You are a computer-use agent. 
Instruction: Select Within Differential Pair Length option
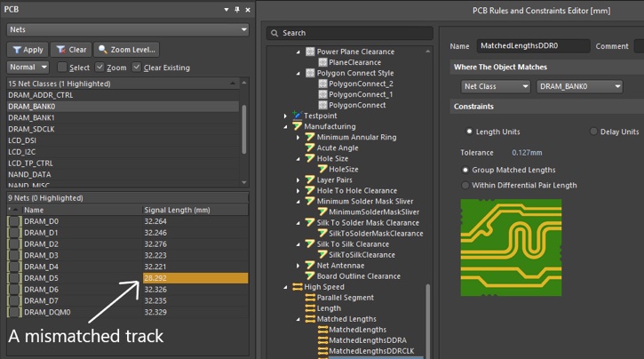click(x=465, y=185)
